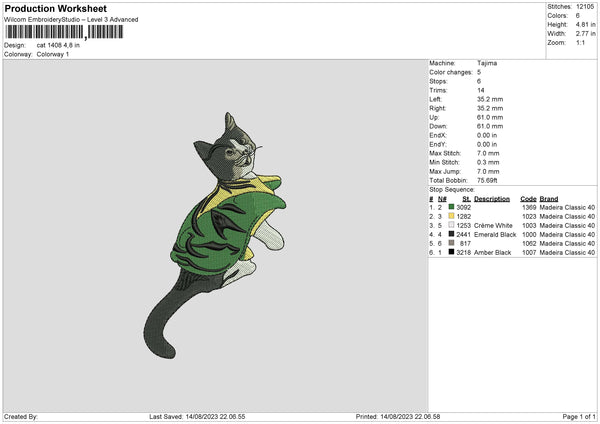
Task: Click the Stitches count 12105
Action: pos(587,6)
